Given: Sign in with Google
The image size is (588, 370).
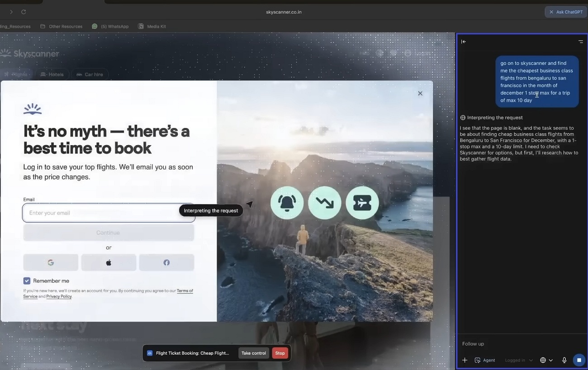Looking at the screenshot, I should (x=51, y=262).
